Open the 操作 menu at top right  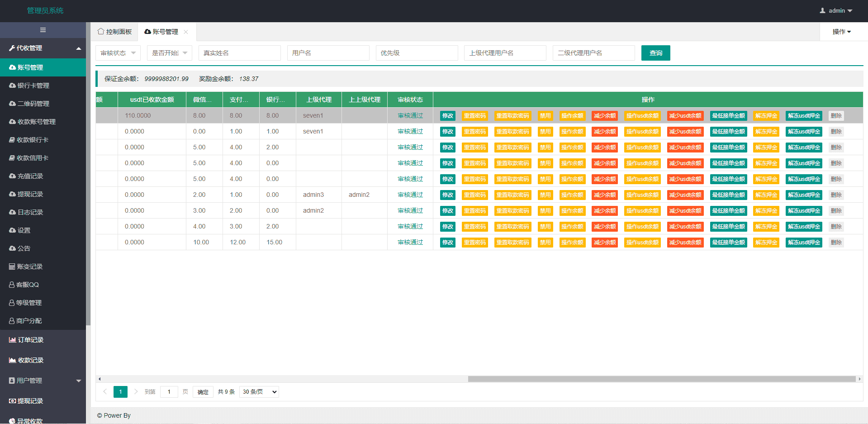pyautogui.click(x=841, y=32)
